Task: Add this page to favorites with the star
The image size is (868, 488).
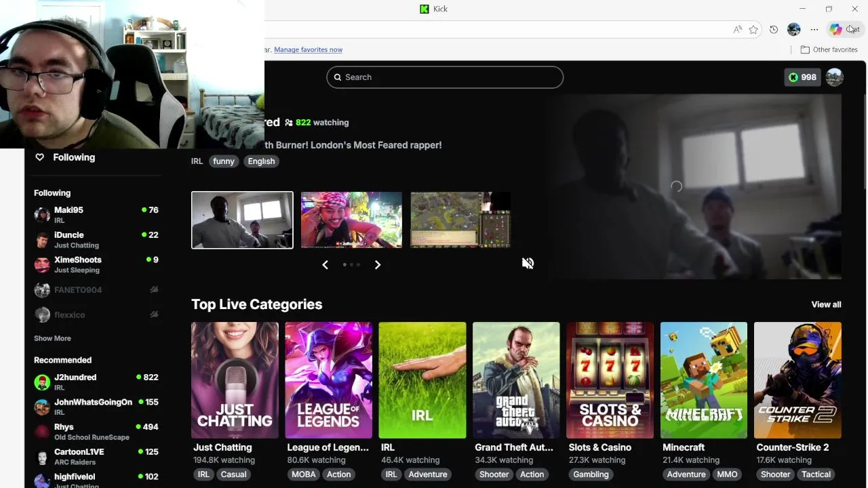Action: (x=753, y=29)
